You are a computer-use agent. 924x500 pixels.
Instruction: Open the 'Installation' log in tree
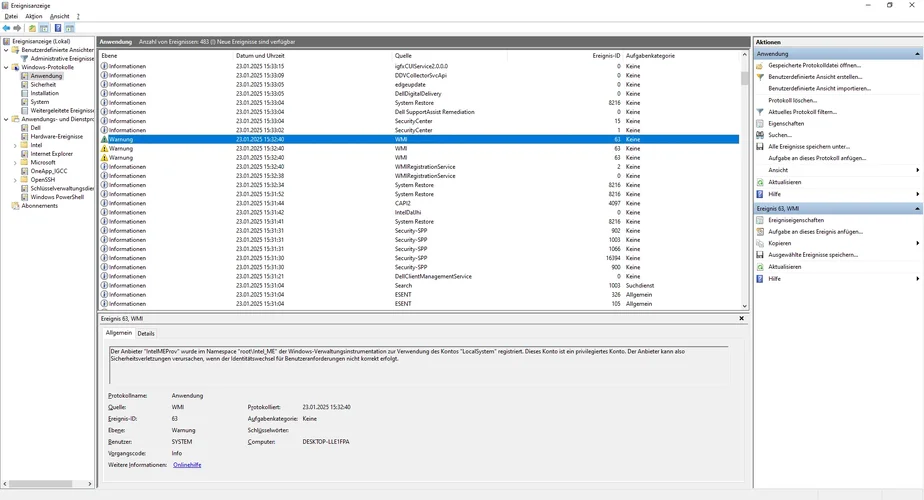[x=44, y=93]
